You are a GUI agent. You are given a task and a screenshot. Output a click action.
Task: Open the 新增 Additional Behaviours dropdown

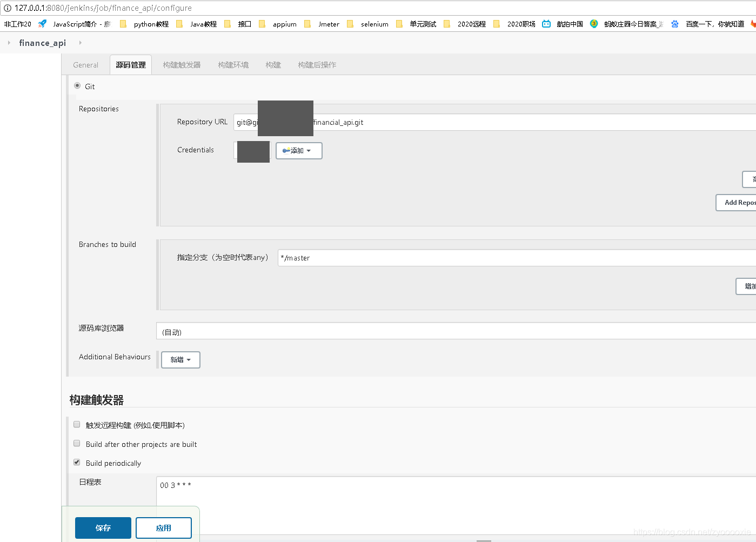[180, 360]
